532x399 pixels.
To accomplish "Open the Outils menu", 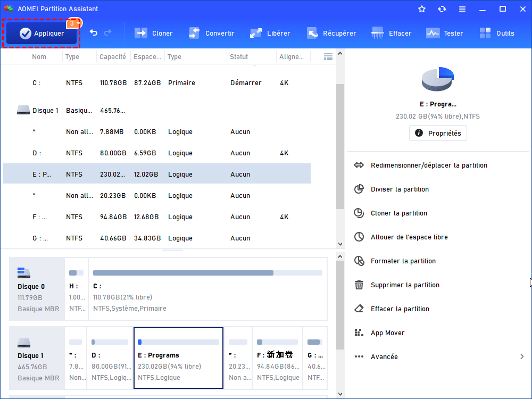I will 497,33.
